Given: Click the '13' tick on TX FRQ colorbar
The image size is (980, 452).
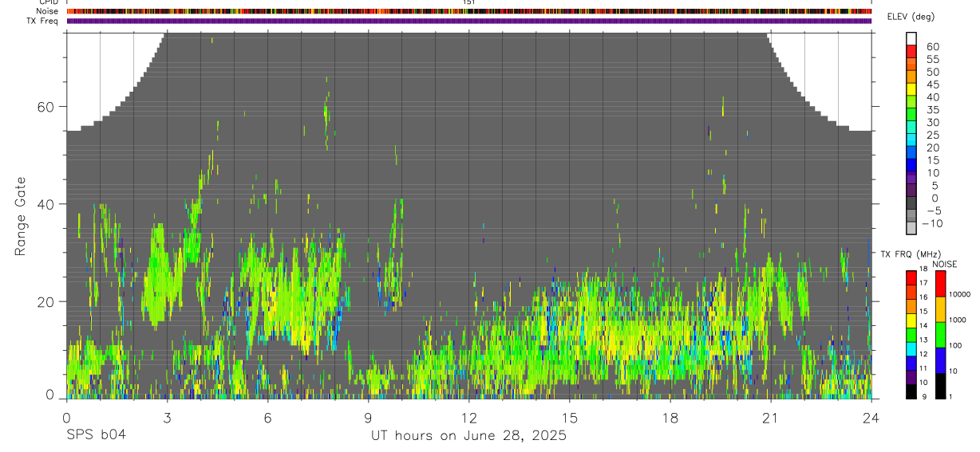Looking at the screenshot, I should pyautogui.click(x=922, y=340).
